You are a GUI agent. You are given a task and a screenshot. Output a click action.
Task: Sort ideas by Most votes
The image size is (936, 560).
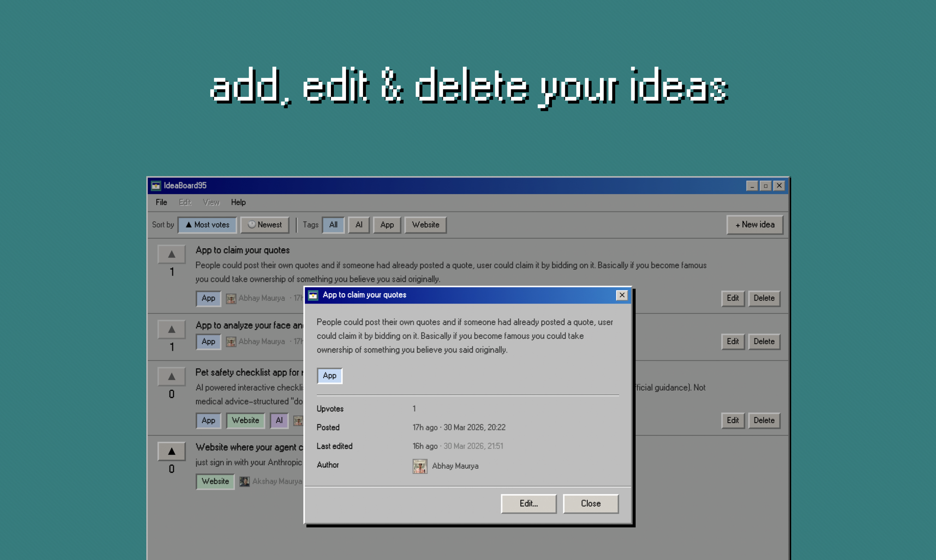(207, 225)
